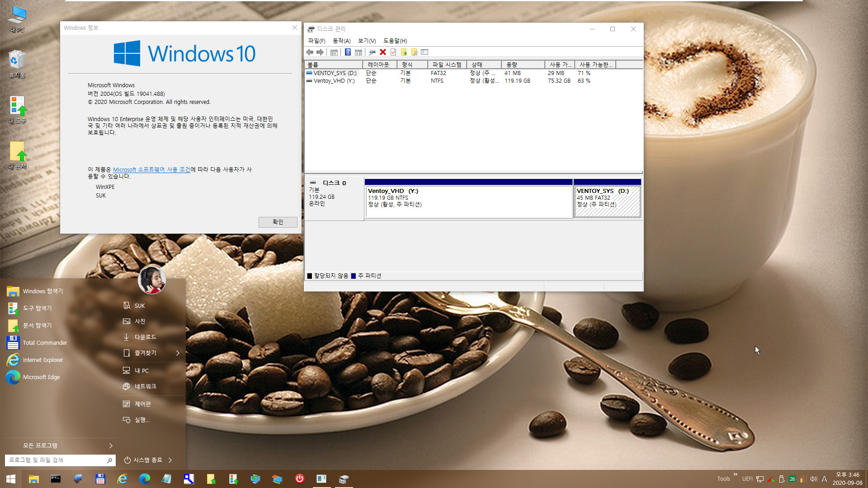Click the Disk Management taskbar icon
This screenshot has height=488, width=868.
(344, 479)
